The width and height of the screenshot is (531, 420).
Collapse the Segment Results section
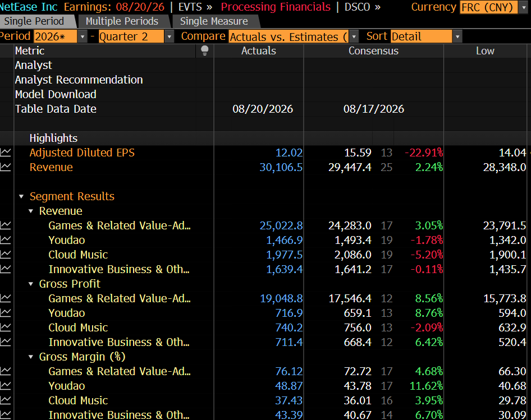(x=21, y=197)
